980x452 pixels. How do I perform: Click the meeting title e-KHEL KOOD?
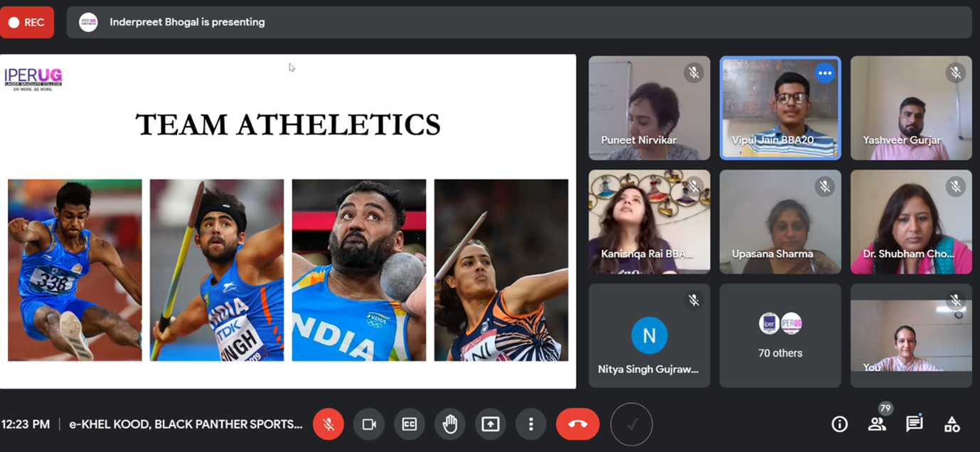pos(186,424)
